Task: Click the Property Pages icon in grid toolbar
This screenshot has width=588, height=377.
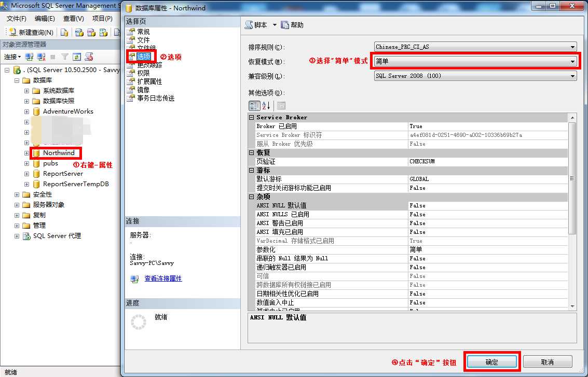Action: pos(281,106)
